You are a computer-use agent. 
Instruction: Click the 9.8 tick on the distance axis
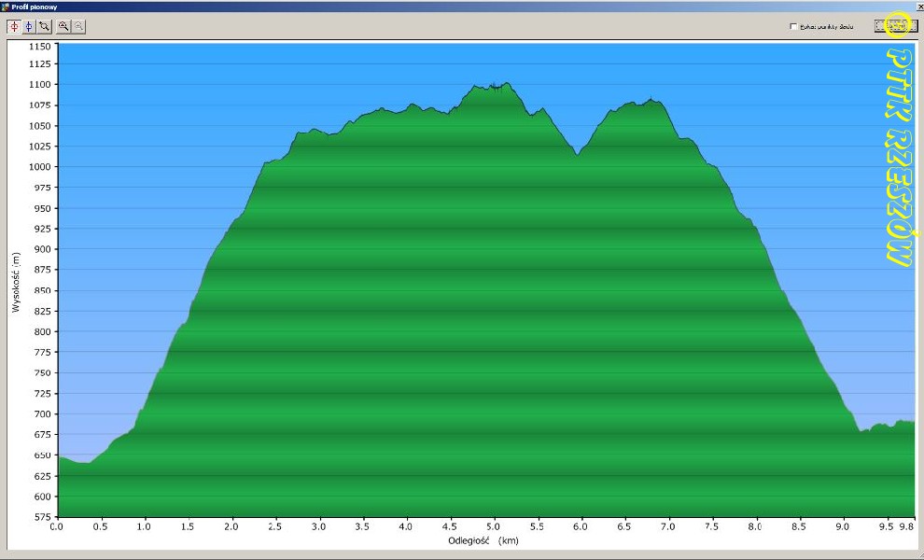(x=906, y=526)
